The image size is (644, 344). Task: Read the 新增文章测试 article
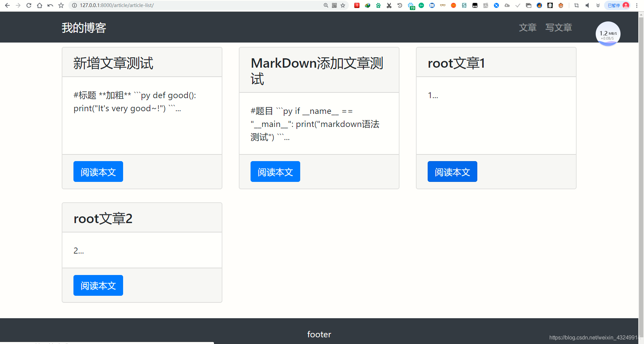click(x=98, y=171)
